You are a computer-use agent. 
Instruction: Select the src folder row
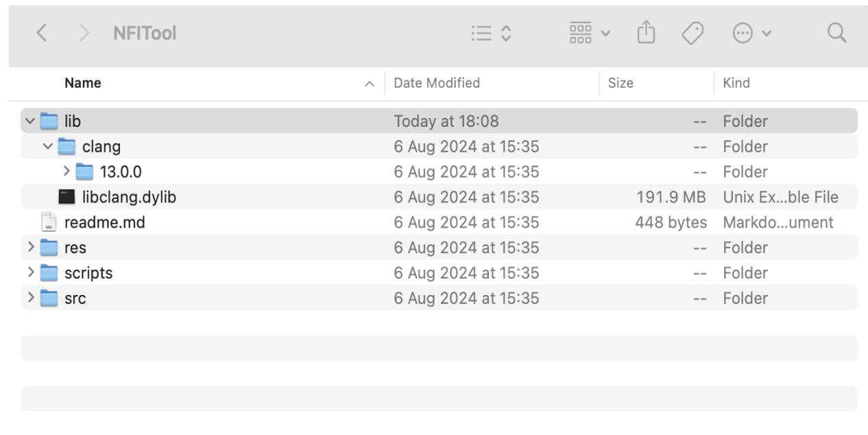(x=439, y=298)
